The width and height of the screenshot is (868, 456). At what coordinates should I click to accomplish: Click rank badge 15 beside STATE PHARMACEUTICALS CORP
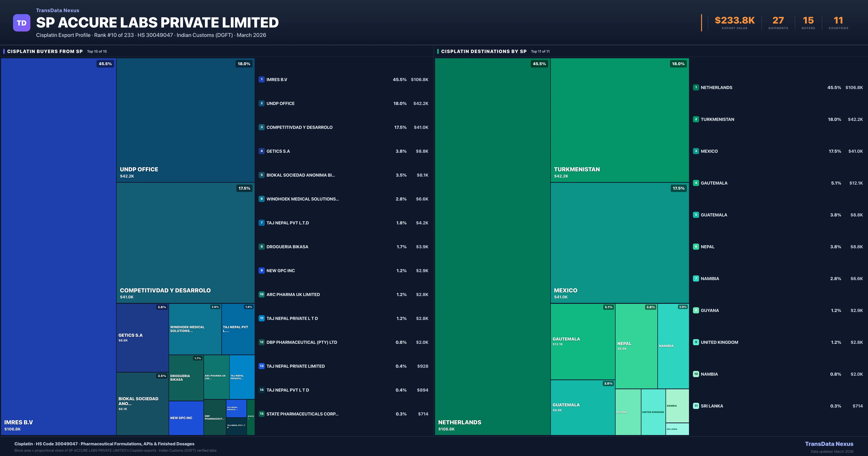click(x=261, y=414)
